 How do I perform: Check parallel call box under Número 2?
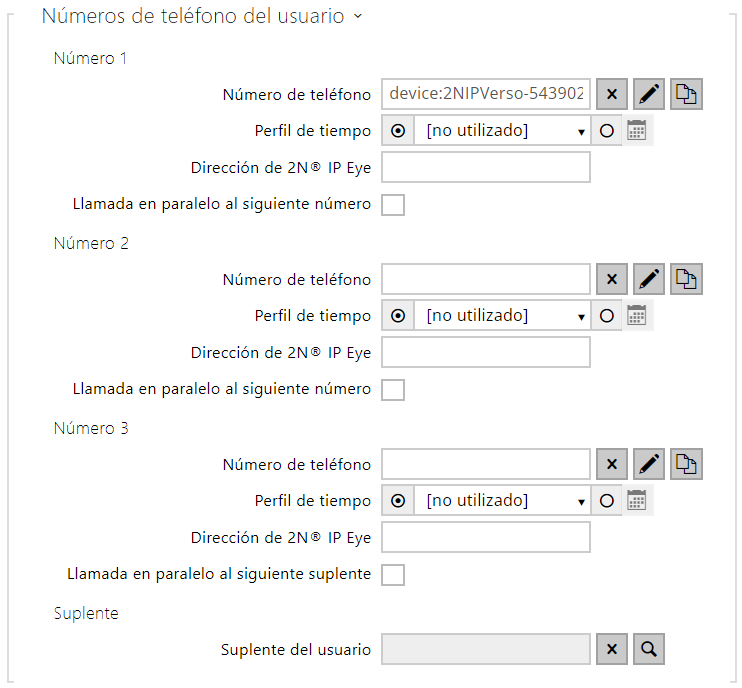[393, 390]
